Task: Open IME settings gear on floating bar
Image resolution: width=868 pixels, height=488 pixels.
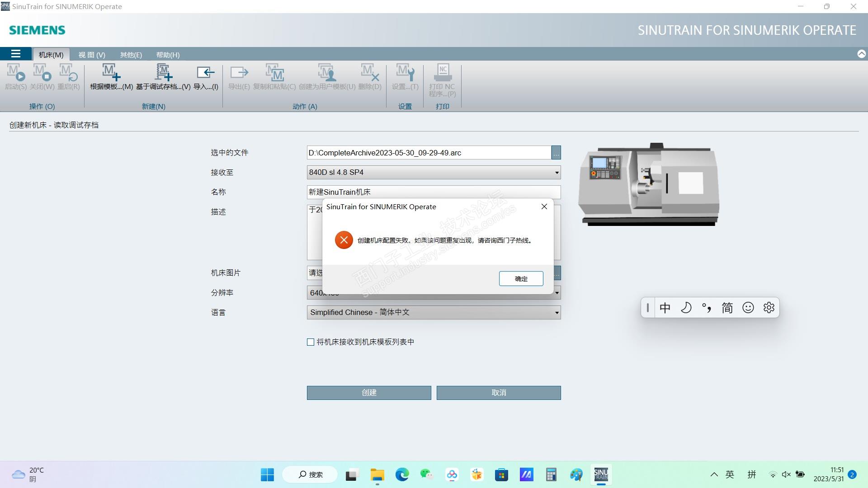Action: 769,308
